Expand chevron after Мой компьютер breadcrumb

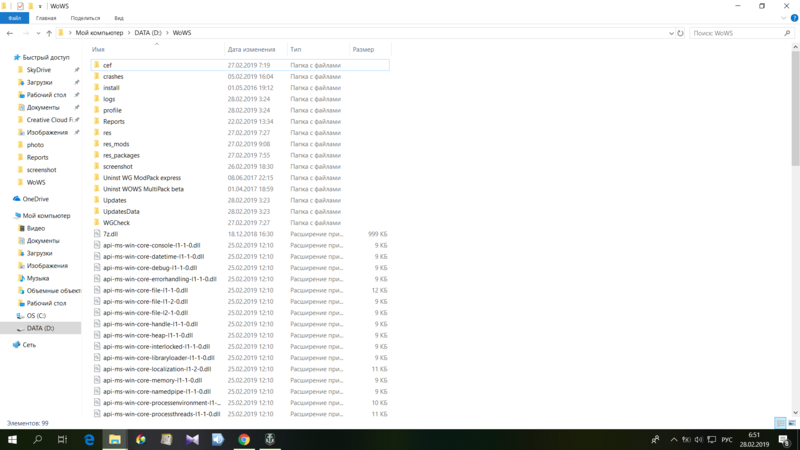point(129,33)
